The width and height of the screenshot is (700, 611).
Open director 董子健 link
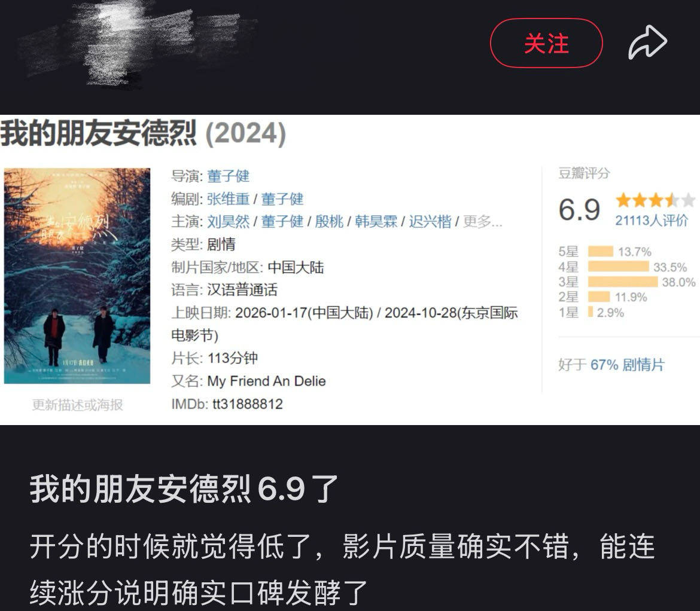coord(228,176)
